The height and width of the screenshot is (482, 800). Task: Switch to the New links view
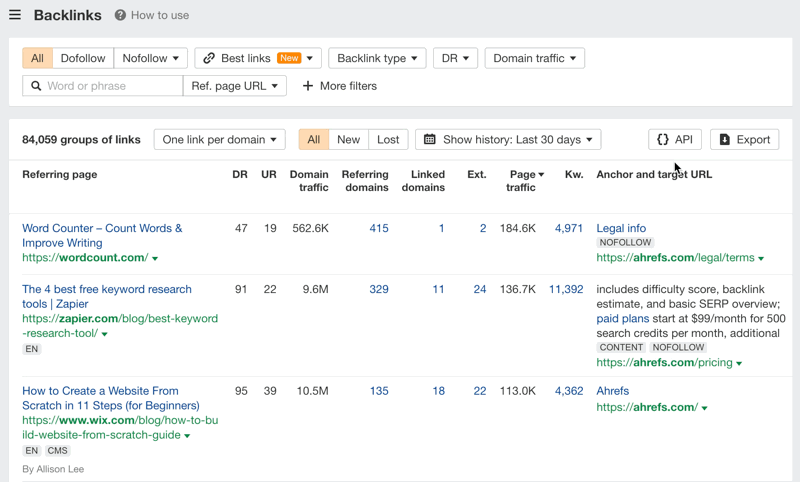(348, 140)
